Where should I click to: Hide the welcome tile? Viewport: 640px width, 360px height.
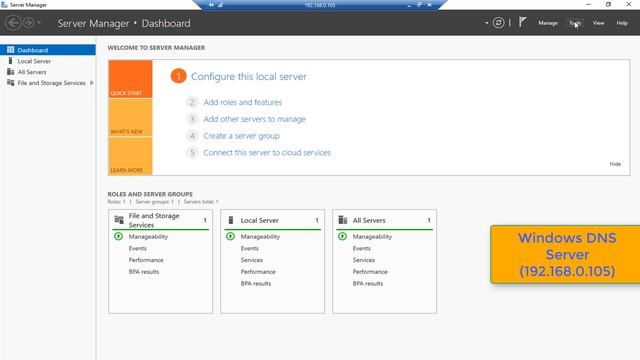[615, 164]
